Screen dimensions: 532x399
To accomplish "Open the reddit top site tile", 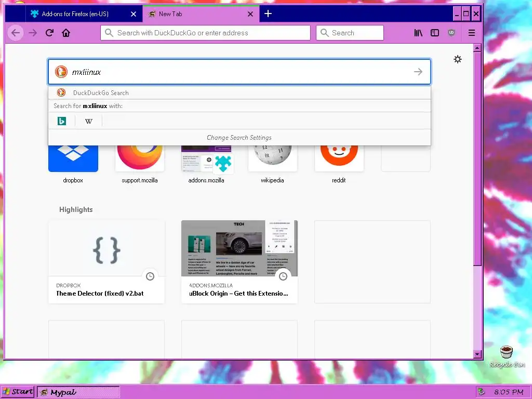I will tap(339, 158).
